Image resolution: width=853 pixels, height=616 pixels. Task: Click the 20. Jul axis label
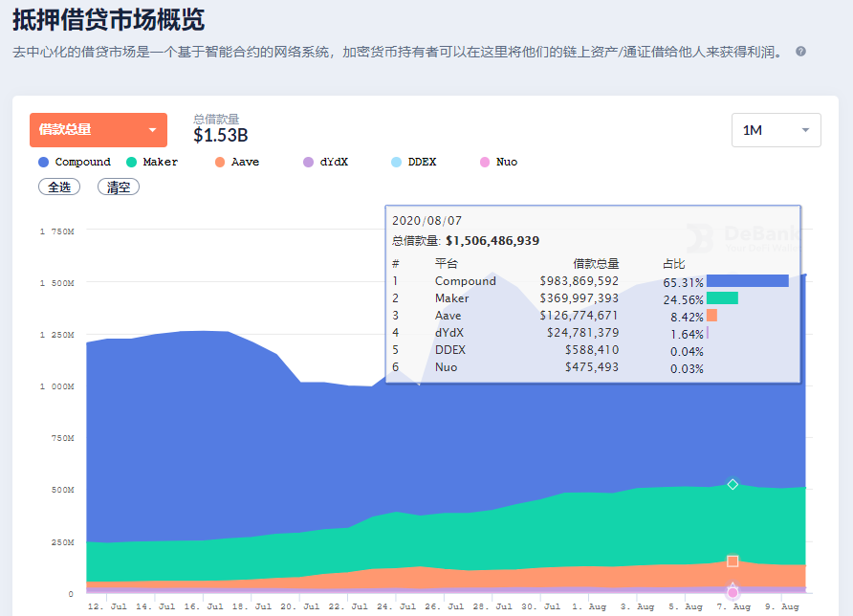pos(299,606)
